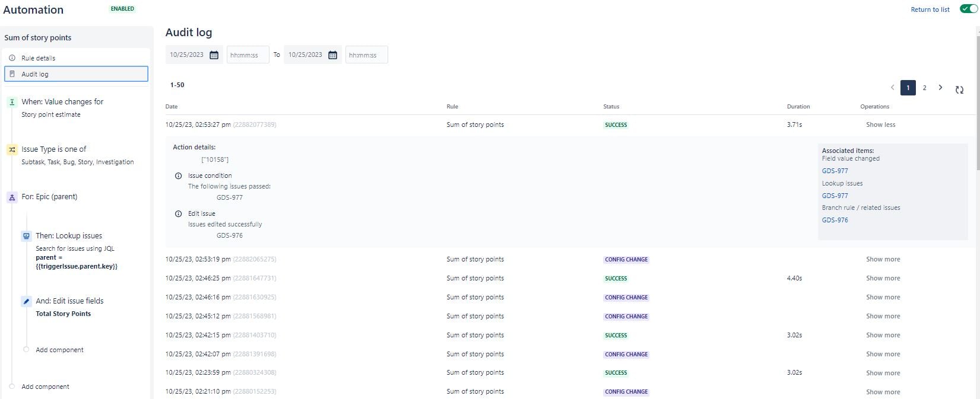Select When: Value changes for trigger
The height and width of the screenshot is (399, 980).
click(x=62, y=102)
